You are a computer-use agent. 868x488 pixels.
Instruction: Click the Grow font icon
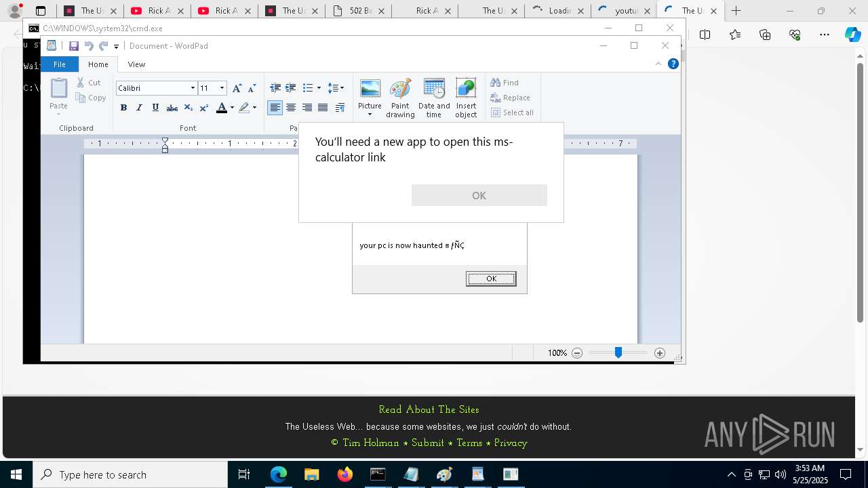click(x=237, y=88)
